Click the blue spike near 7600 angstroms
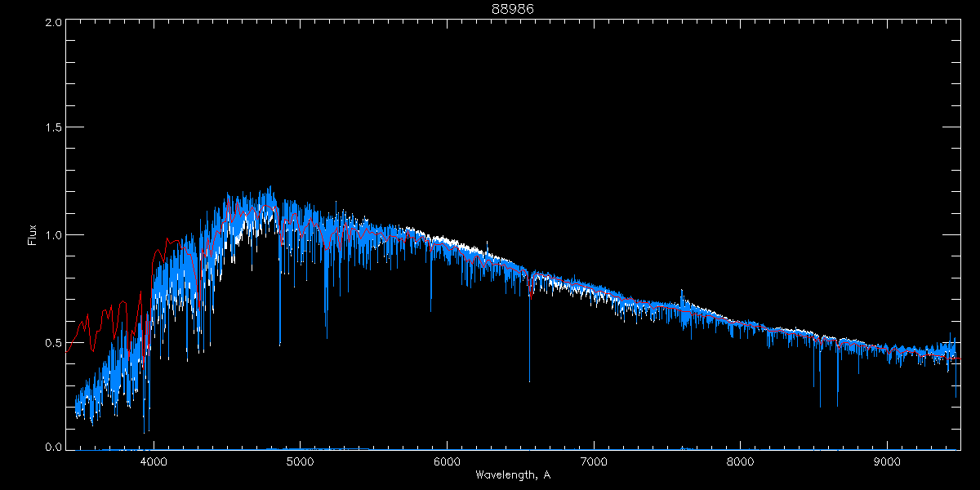Image resolution: width=980 pixels, height=490 pixels. click(x=681, y=292)
